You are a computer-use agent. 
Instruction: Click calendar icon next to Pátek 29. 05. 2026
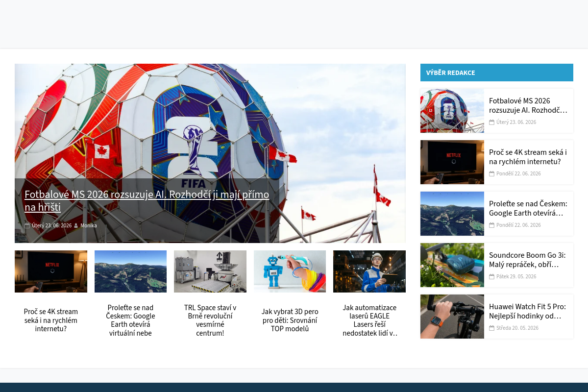[491, 277]
